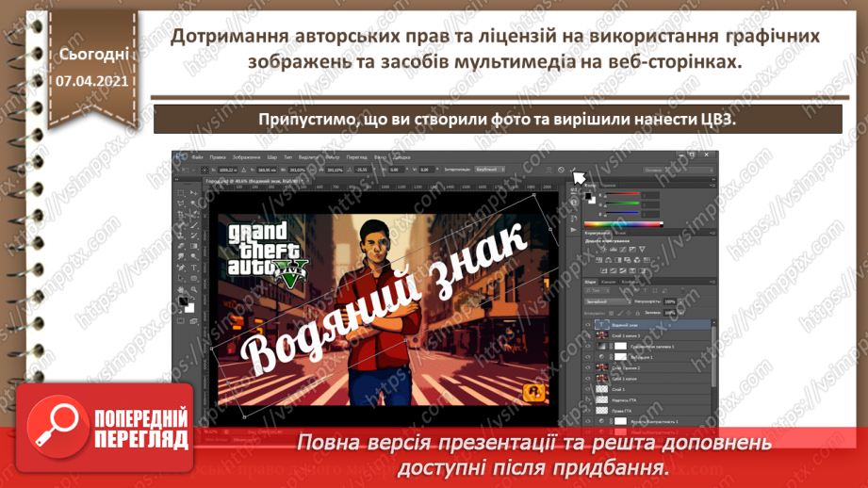Click the Градиентная заливка 1 mask thumbnail
The width and height of the screenshot is (868, 488).
coord(620,347)
